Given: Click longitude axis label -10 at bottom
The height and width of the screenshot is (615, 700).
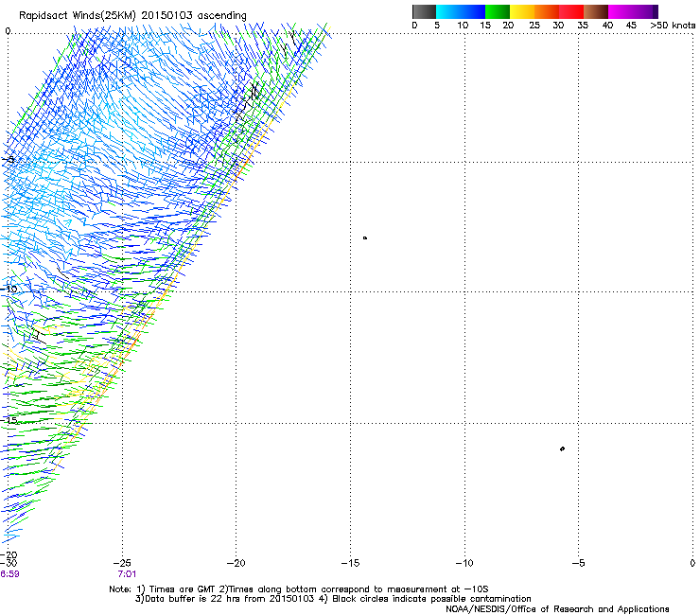Looking at the screenshot, I should pos(464,563).
